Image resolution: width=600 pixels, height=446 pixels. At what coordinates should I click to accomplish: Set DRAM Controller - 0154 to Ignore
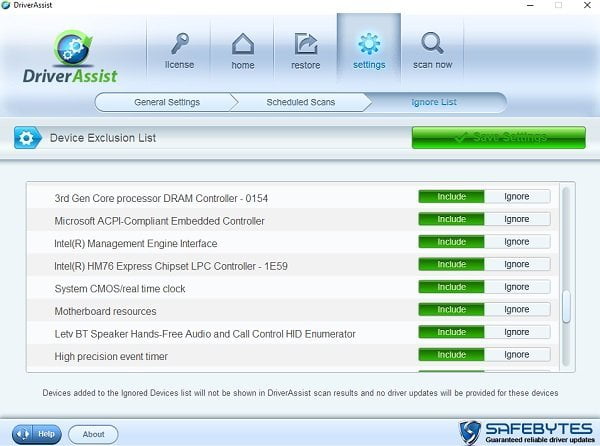517,197
